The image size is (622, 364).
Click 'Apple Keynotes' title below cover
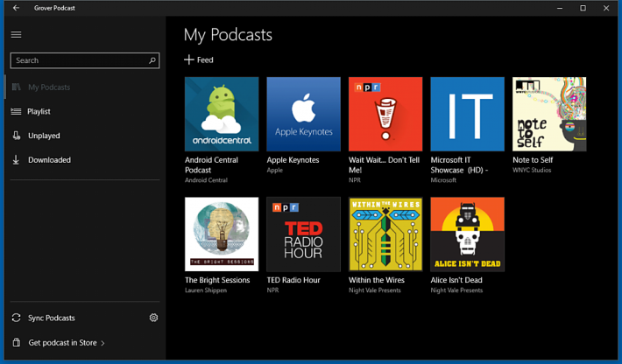(x=293, y=160)
